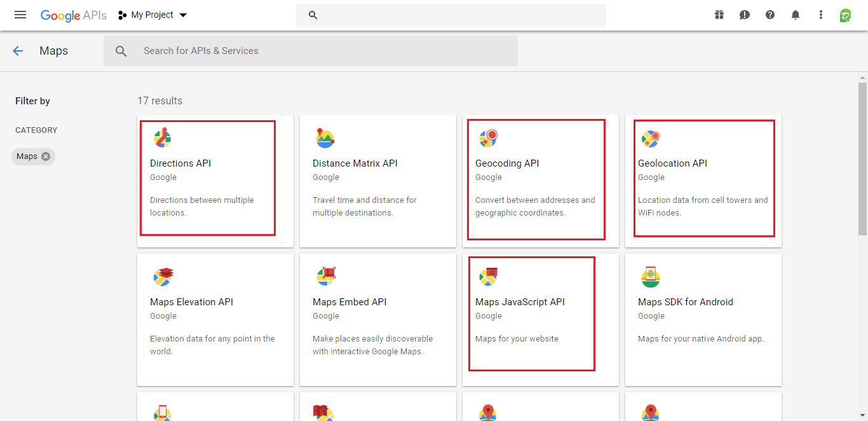Screen dimensions: 868x421
Task: Click the Maps Embed API icon
Action: pyautogui.click(x=326, y=276)
